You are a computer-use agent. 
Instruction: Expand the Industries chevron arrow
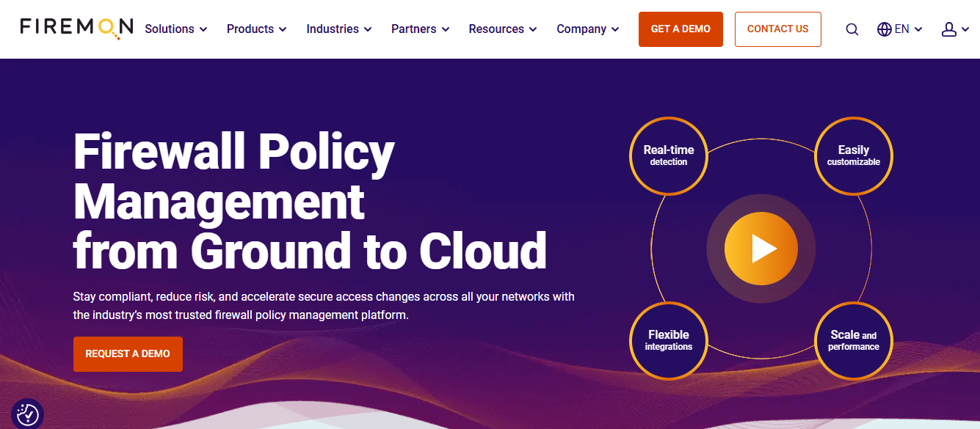(368, 29)
